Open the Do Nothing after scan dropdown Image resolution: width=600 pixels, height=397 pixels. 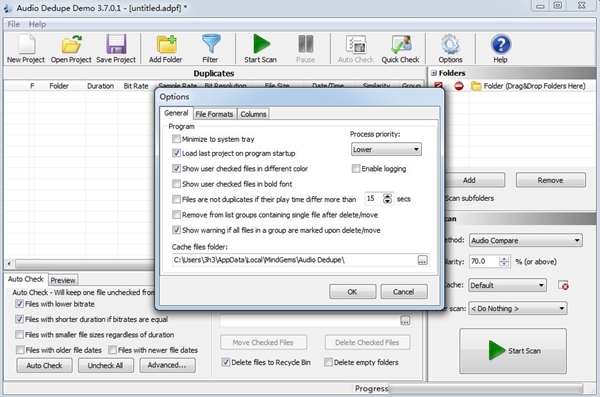click(x=518, y=308)
